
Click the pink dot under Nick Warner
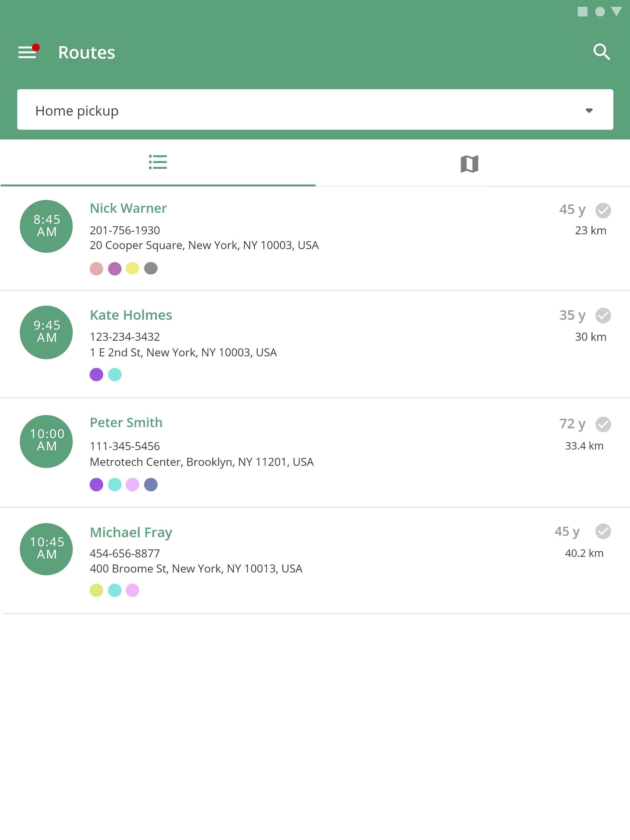[x=97, y=268]
